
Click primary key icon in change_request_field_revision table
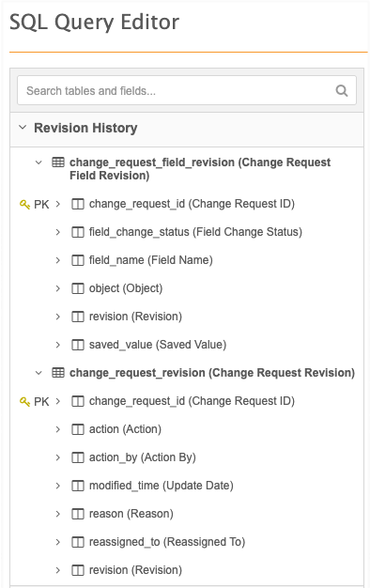(24, 205)
